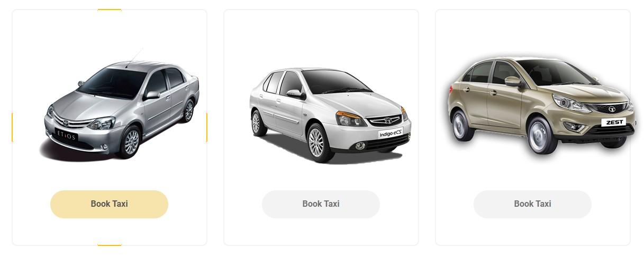Click the Zest headlight

click(570, 103)
